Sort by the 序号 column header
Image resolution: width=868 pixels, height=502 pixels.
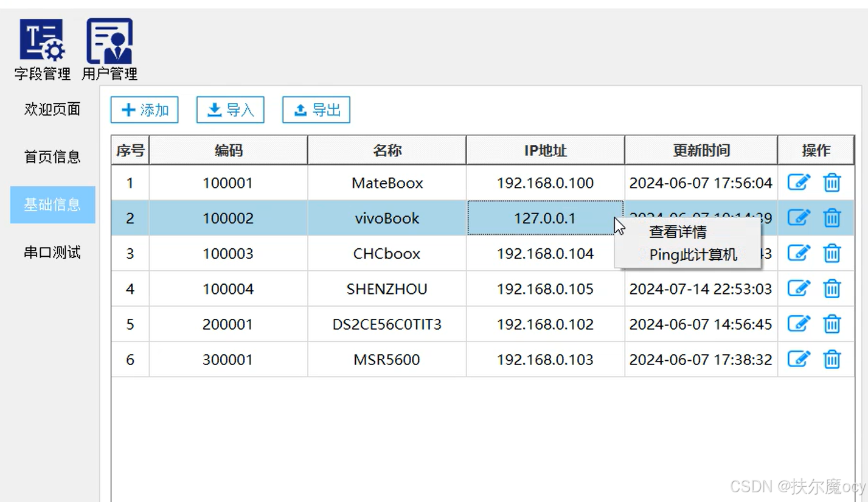pyautogui.click(x=130, y=150)
